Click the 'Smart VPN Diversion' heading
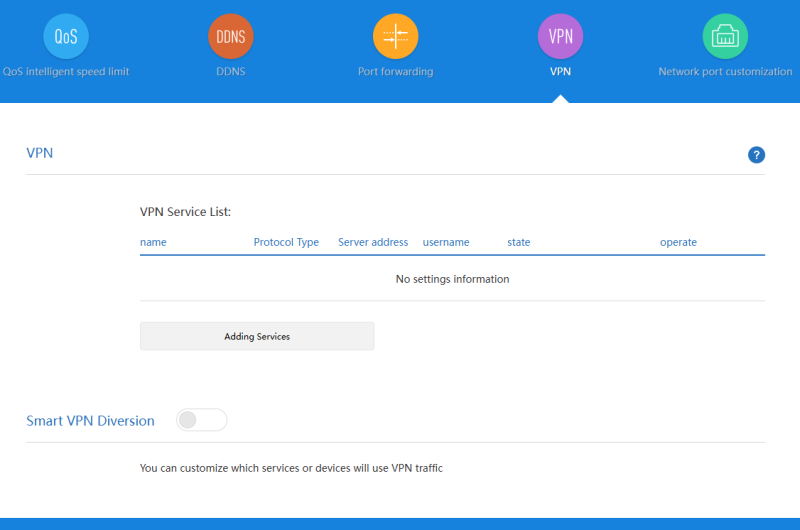Image resolution: width=800 pixels, height=530 pixels. coord(90,420)
